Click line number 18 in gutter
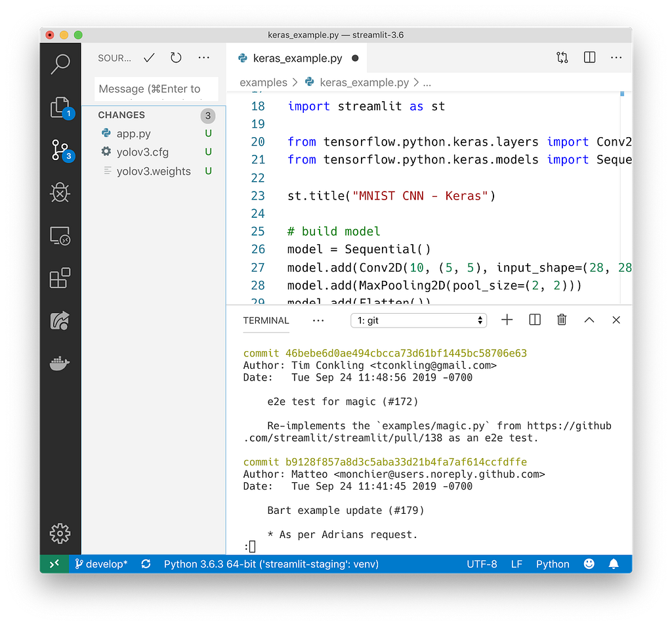 point(258,106)
